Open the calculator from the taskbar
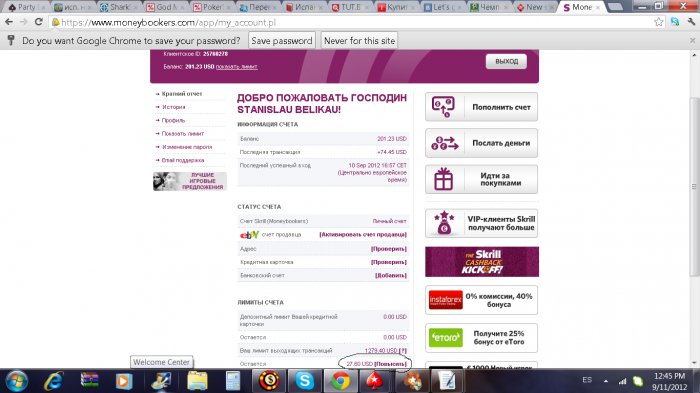This screenshot has height=393, width=700. pyautogui.click(x=233, y=381)
